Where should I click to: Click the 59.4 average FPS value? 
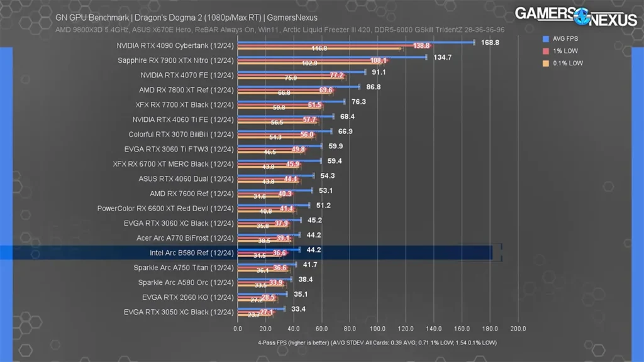click(x=335, y=161)
